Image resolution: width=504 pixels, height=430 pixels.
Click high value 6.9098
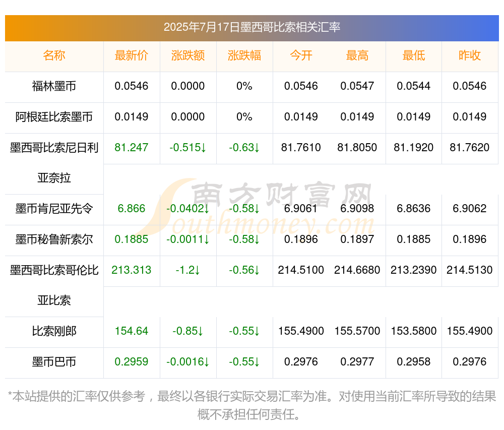[x=357, y=209]
